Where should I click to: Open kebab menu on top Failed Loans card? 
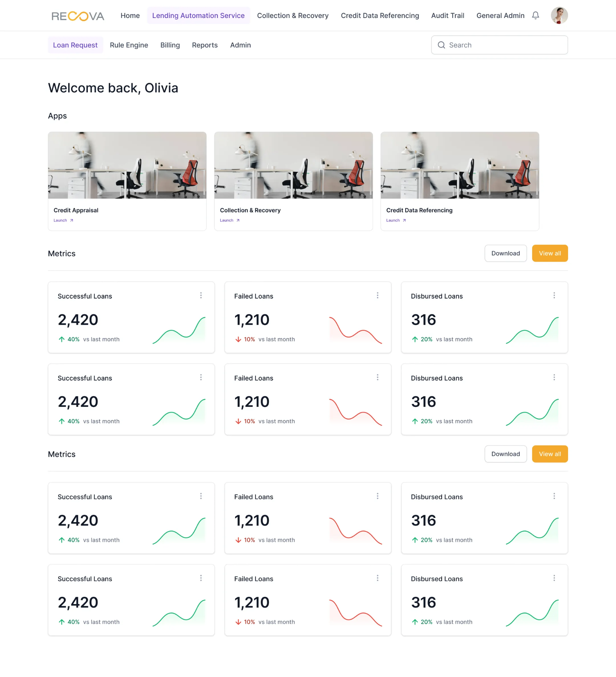click(x=378, y=295)
